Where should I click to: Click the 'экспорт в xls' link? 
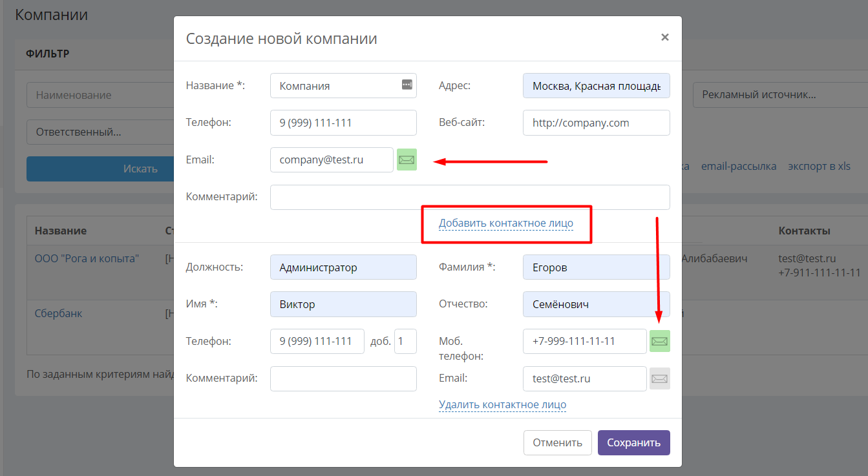tap(819, 166)
